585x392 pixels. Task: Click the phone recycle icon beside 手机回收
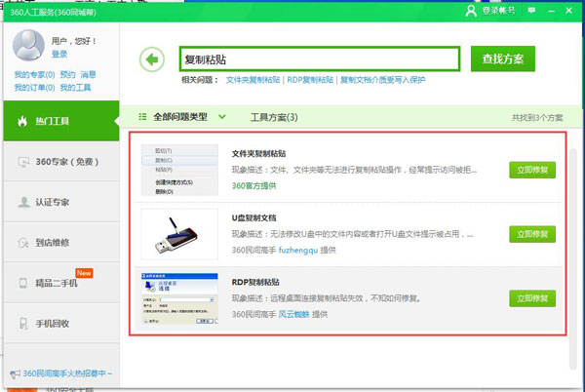[x=23, y=324]
